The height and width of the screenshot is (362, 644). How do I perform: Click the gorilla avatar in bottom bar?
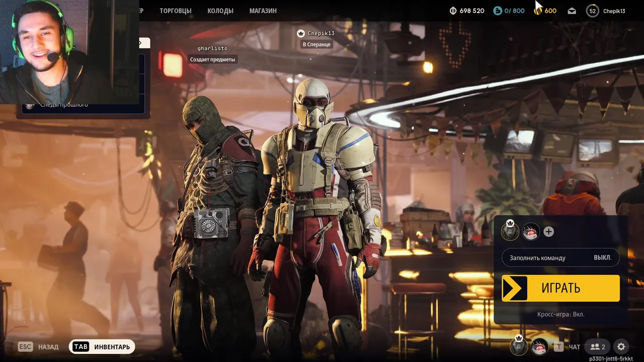pyautogui.click(x=518, y=346)
